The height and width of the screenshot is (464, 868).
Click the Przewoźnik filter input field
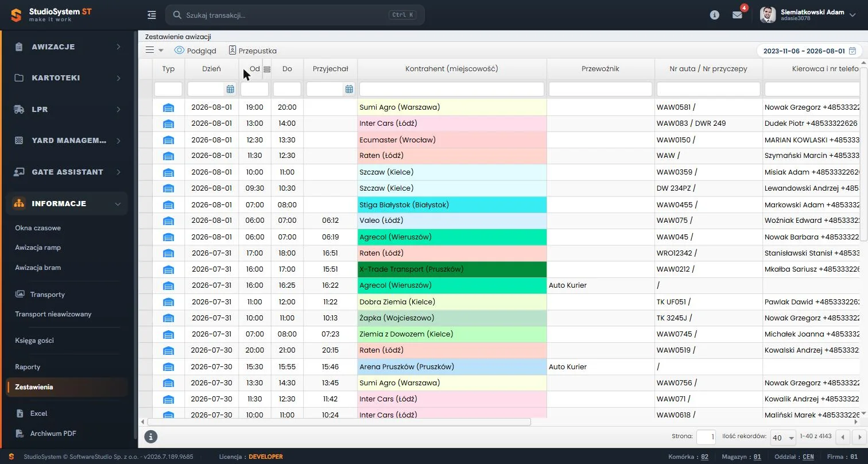point(600,89)
